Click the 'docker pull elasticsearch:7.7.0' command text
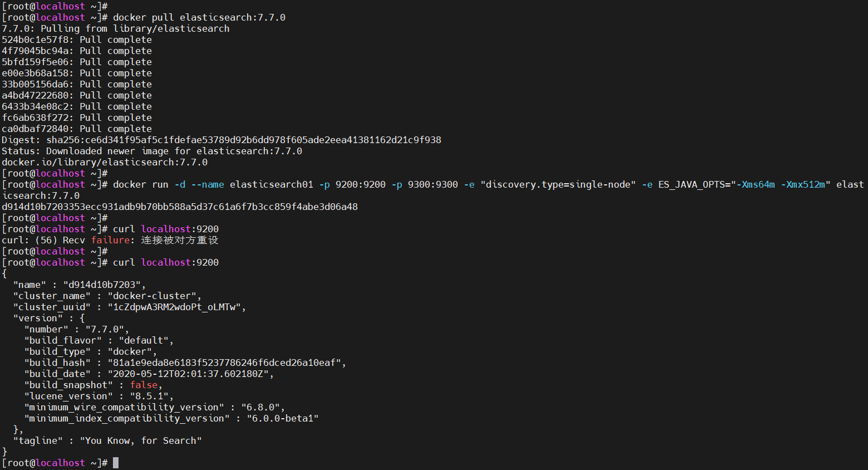The image size is (868, 470). 199,17
